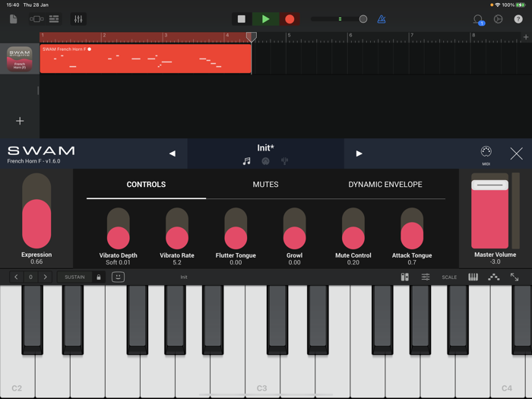The height and width of the screenshot is (399, 532).
Task: Toggle the sustain lock icon
Action: 98,277
